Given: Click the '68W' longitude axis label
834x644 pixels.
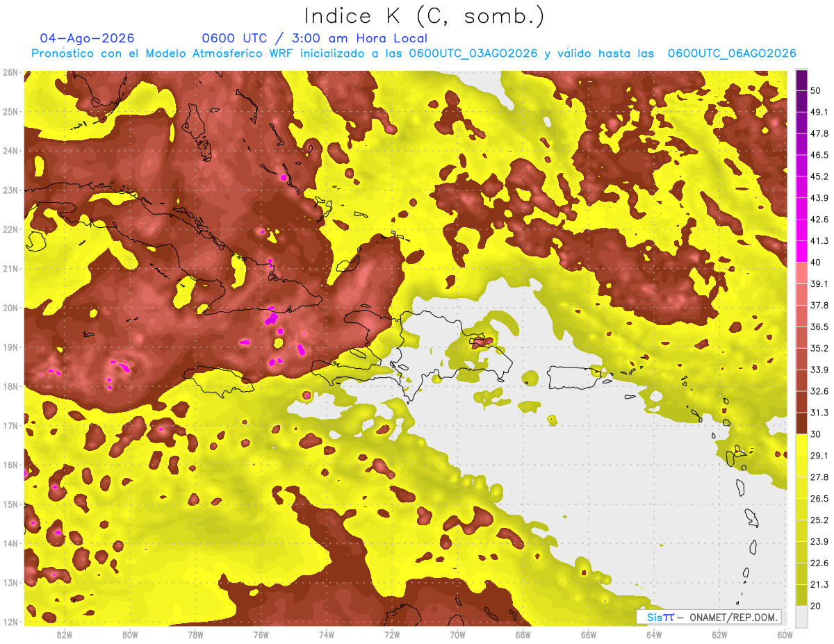Looking at the screenshot, I should 523,634.
